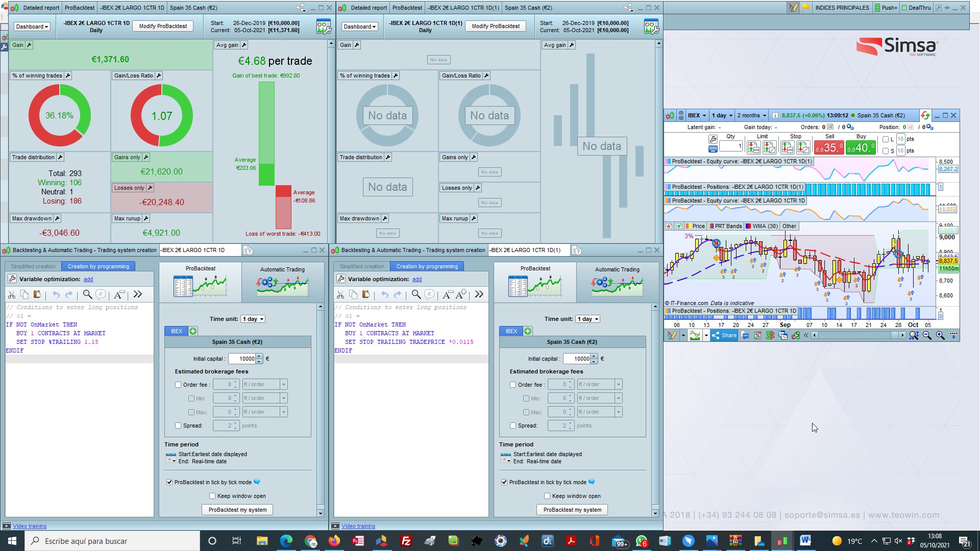Open the chart zoom-in magnifier tool
980x551 pixels.
pyautogui.click(x=940, y=335)
